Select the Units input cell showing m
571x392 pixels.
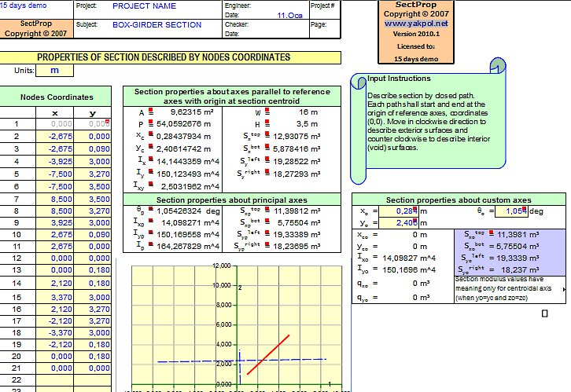pyautogui.click(x=54, y=70)
